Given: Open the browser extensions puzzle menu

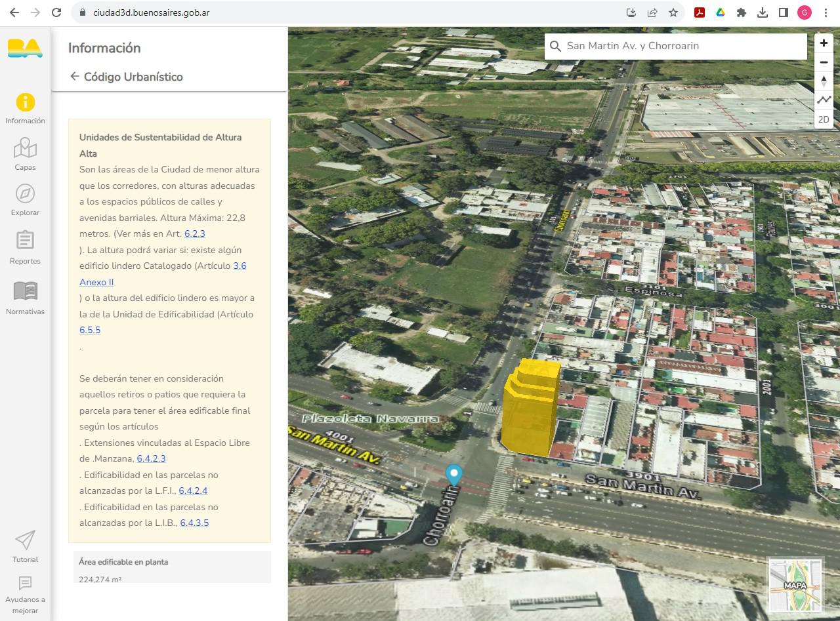Looking at the screenshot, I should click(x=742, y=12).
